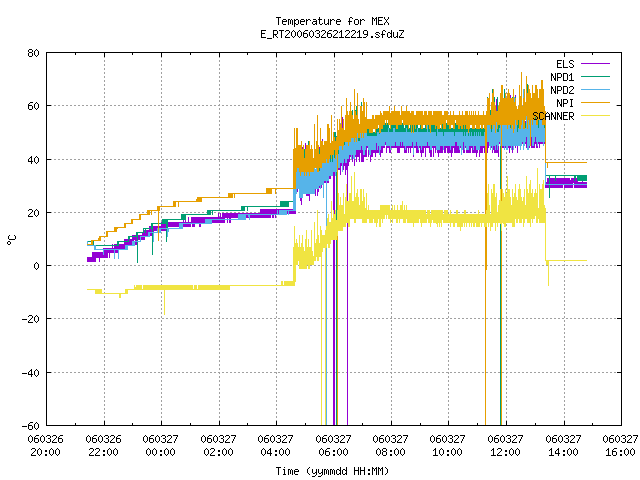Viewport: 640px width, 480px height.
Task: Click the SCANNER legend label
Action: 553,116
